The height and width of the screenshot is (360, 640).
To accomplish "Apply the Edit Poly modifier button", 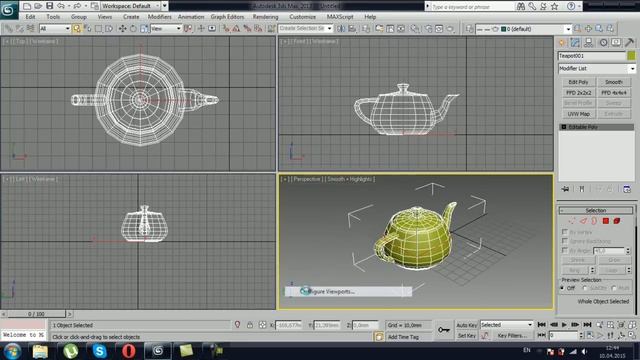I will tap(578, 82).
